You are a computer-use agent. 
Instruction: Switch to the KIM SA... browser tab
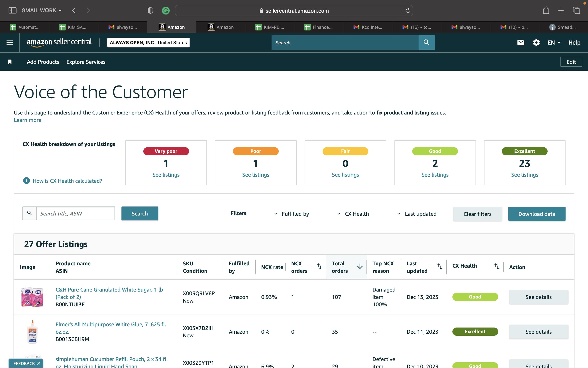[74, 27]
